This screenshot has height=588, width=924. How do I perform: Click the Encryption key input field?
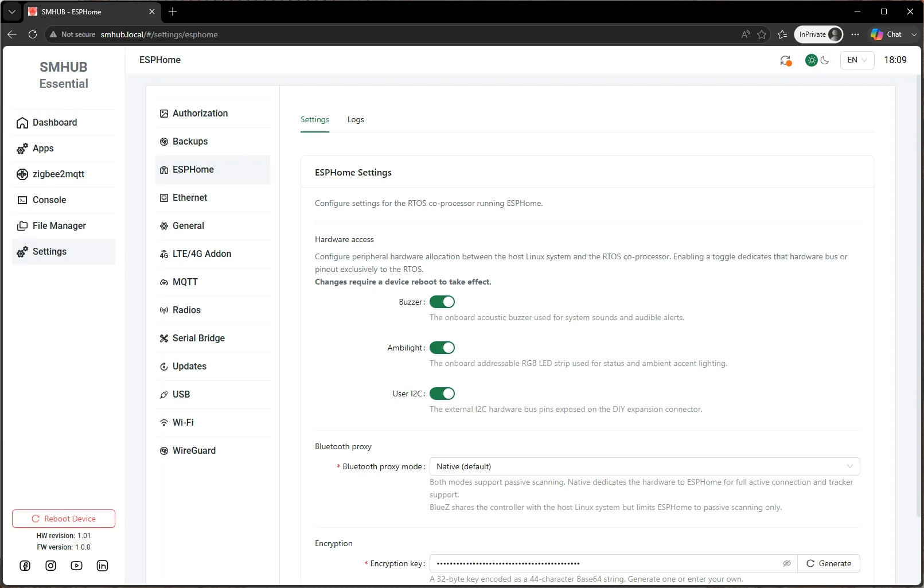(613, 563)
